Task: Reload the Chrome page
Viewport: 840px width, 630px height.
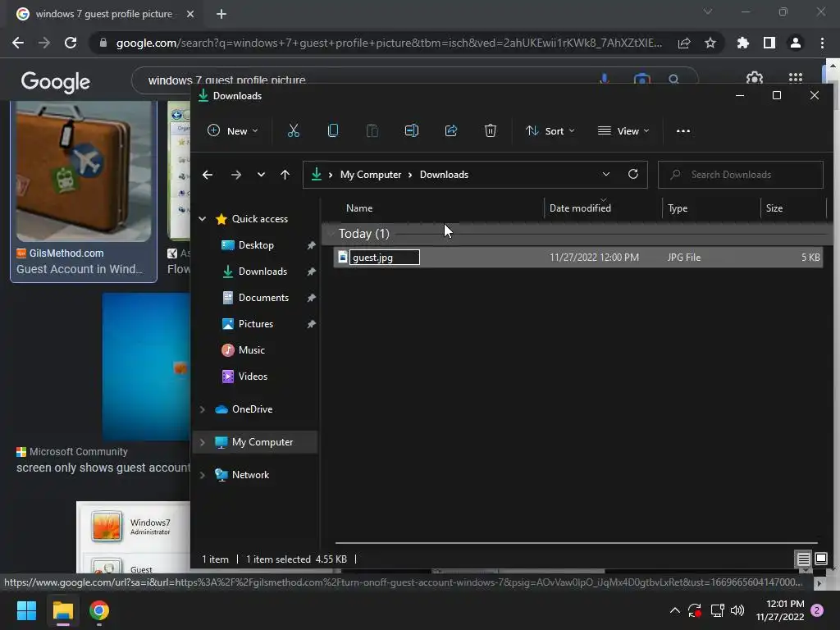Action: (71, 43)
